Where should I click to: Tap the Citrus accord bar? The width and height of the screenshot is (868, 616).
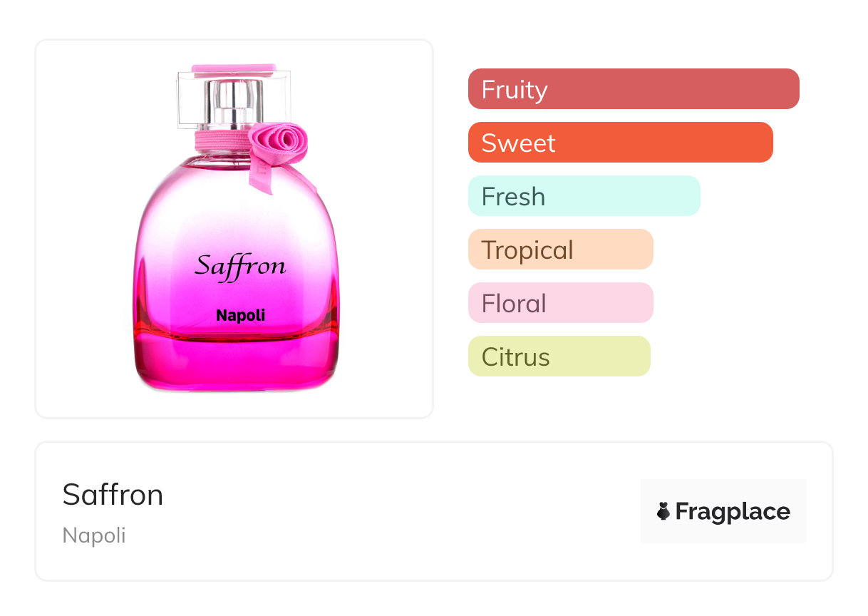pos(559,356)
